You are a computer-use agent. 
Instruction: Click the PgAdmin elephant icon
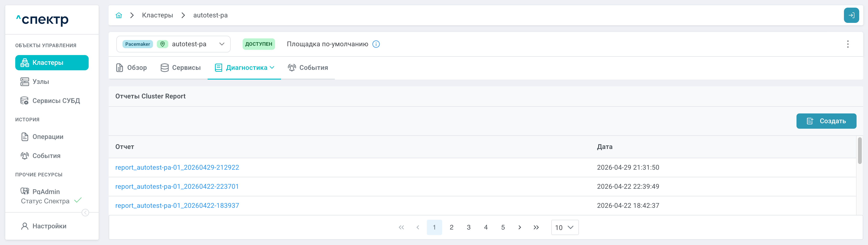pyautogui.click(x=25, y=191)
